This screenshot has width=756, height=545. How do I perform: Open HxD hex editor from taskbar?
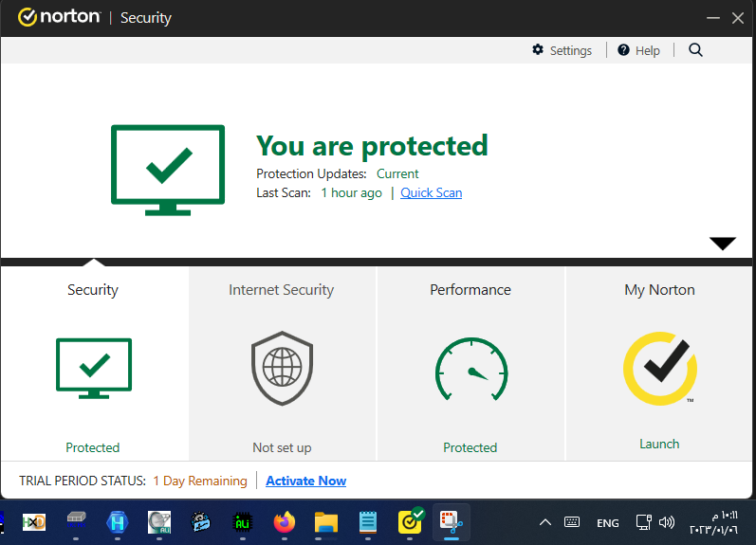[34, 522]
